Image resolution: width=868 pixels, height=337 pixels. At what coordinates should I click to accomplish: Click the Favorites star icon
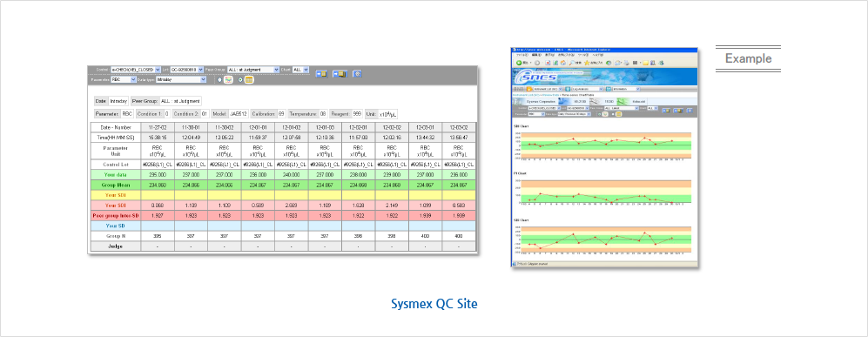587,63
